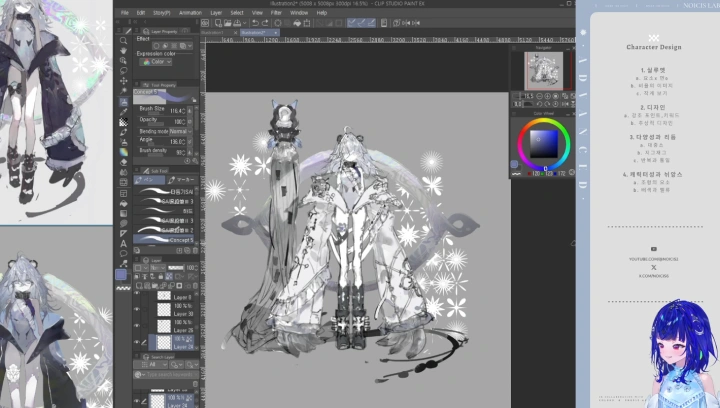Rotate canvas right in Navigator
The width and height of the screenshot is (720, 408).
[x=548, y=104]
